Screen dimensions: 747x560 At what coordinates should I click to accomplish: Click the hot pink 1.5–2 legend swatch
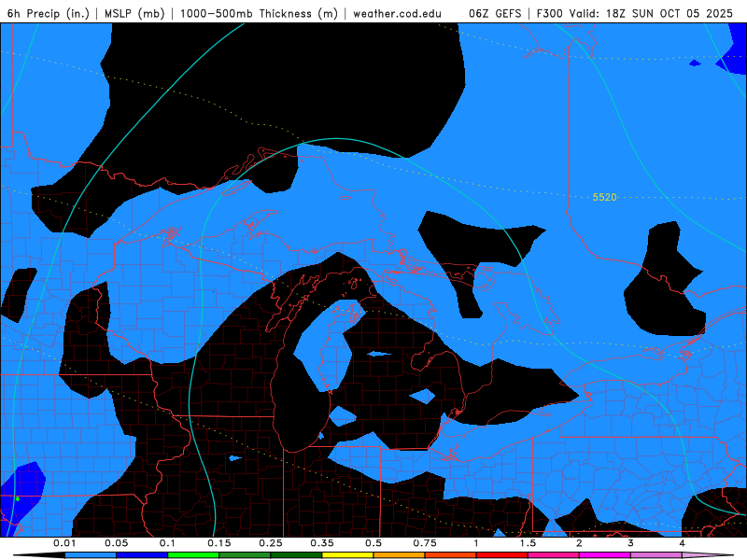click(x=554, y=555)
